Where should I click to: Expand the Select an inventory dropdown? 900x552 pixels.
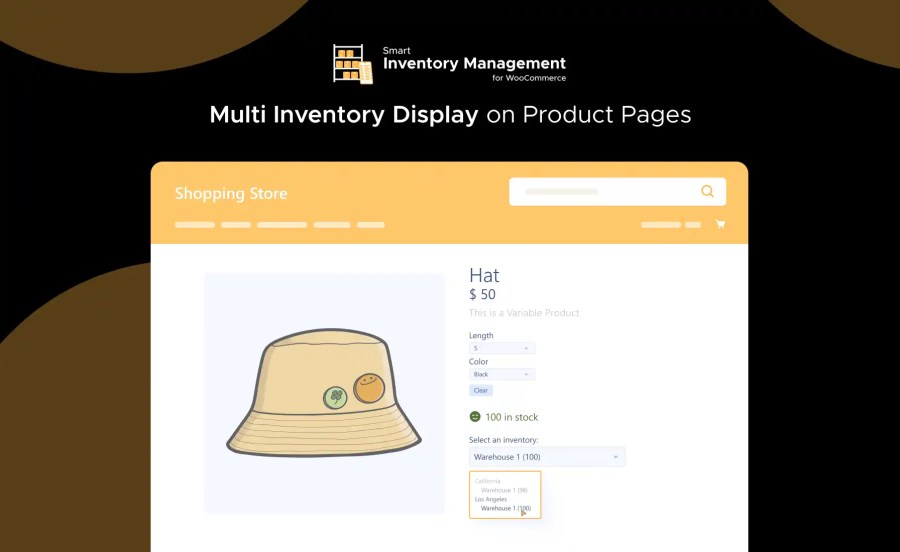click(547, 457)
